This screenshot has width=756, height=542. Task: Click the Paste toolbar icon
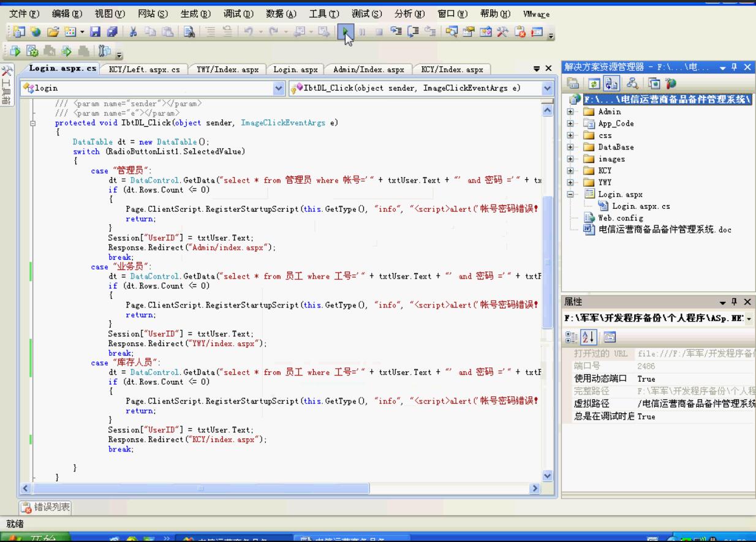click(168, 32)
